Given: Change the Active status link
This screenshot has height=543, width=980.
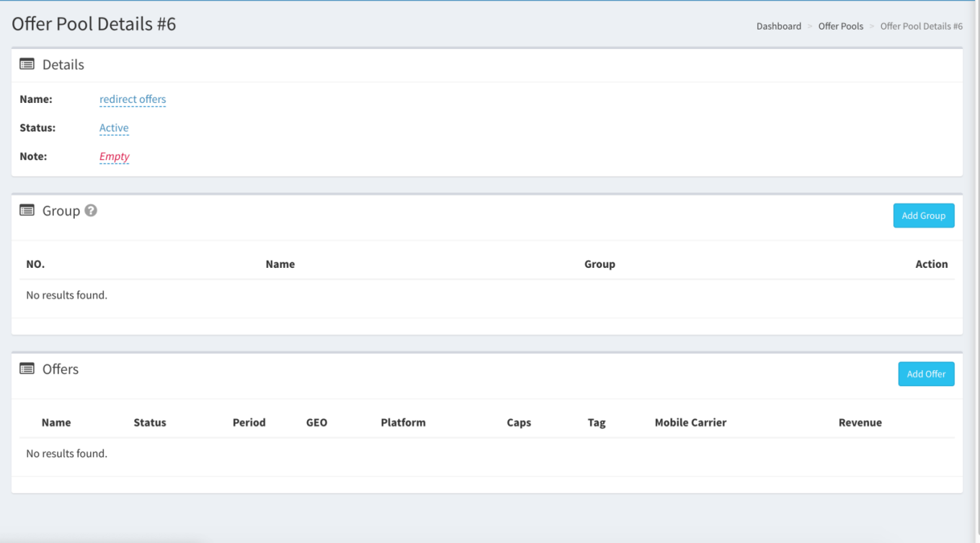Looking at the screenshot, I should pos(114,128).
